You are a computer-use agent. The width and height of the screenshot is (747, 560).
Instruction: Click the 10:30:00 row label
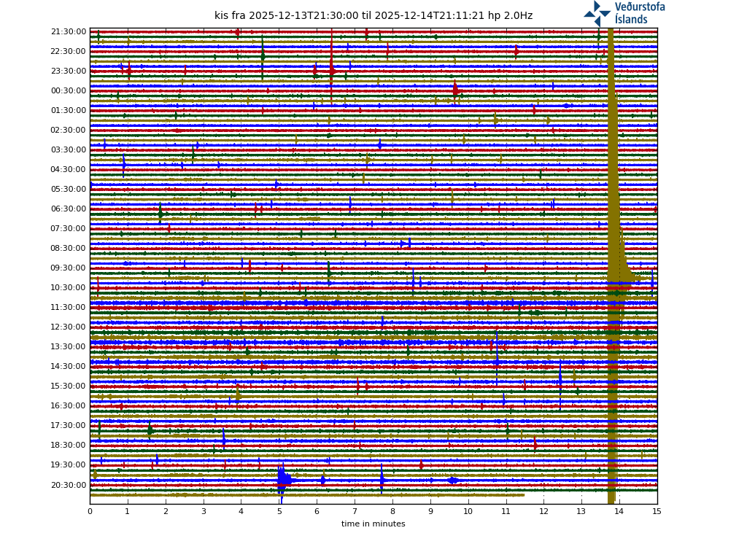pyautogui.click(x=69, y=288)
